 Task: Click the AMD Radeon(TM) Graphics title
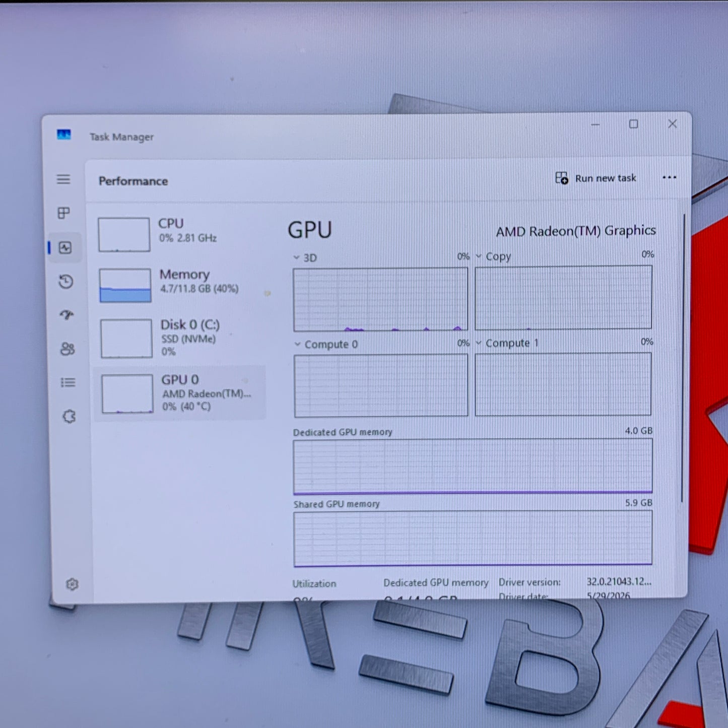[576, 231]
